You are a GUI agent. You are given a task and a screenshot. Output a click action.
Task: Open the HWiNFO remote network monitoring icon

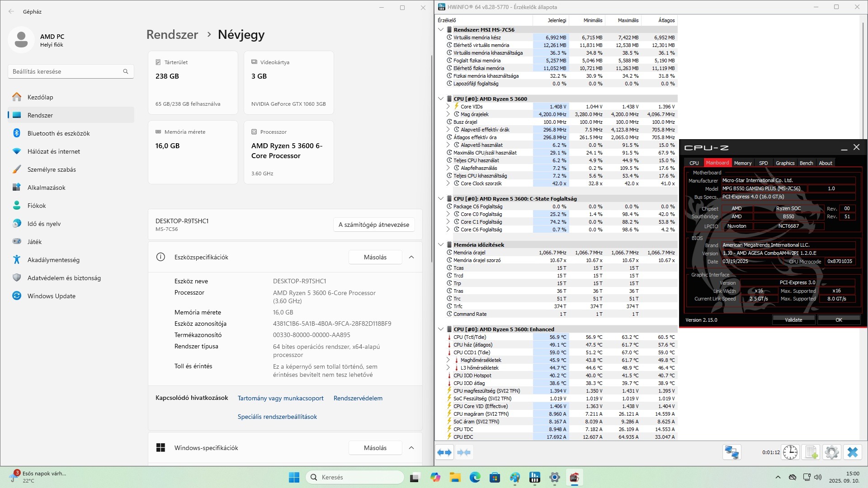(x=731, y=452)
